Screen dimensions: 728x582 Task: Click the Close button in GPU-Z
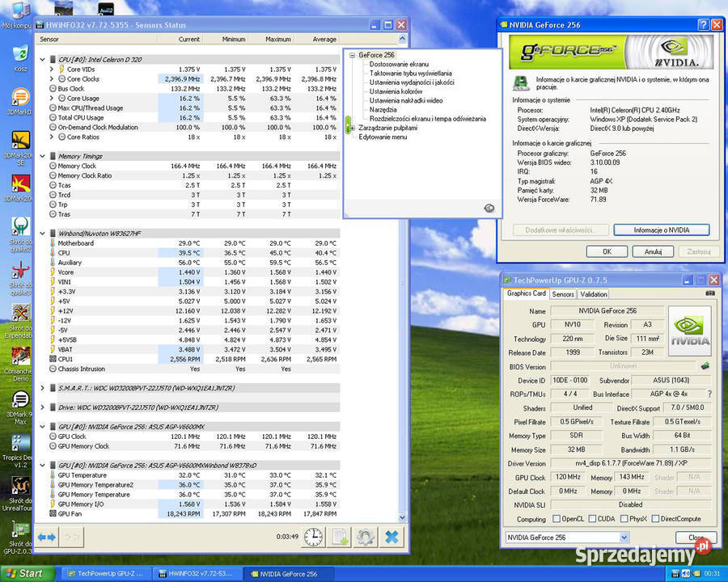[x=696, y=537]
